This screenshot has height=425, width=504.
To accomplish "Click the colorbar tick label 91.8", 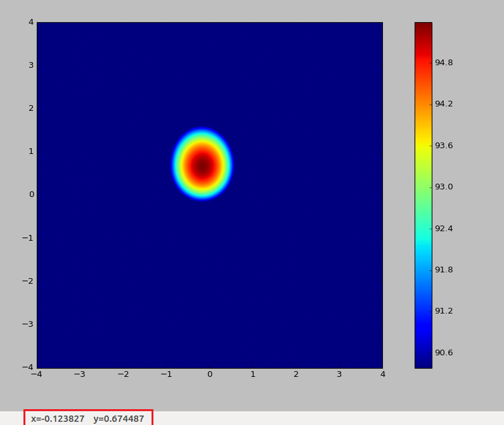I will tap(444, 270).
